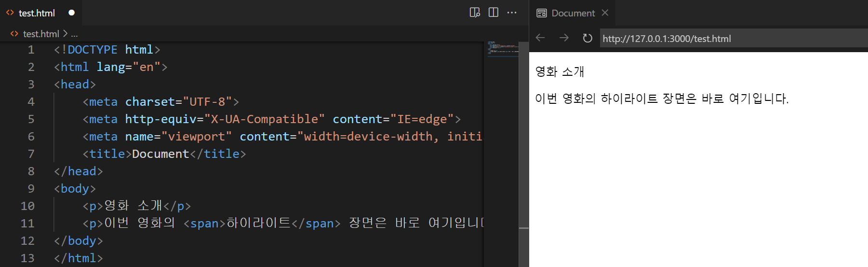Focus the preview URL address field
The height and width of the screenshot is (267, 868).
[734, 38]
